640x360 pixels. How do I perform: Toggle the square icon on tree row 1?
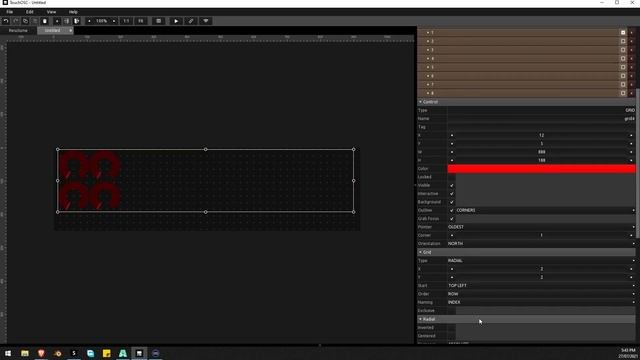(623, 32)
